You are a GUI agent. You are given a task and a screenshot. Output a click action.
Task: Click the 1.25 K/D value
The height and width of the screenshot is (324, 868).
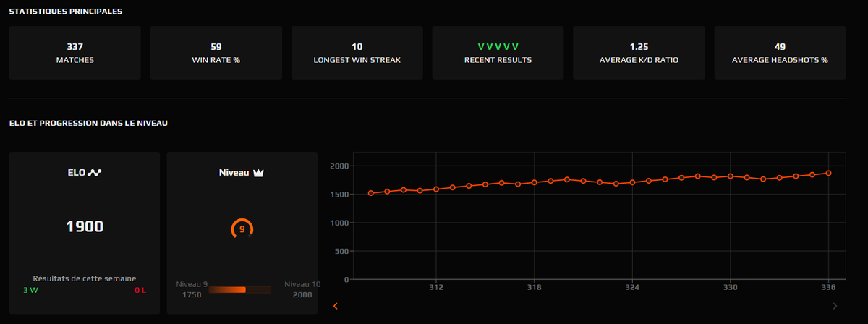pyautogui.click(x=638, y=46)
